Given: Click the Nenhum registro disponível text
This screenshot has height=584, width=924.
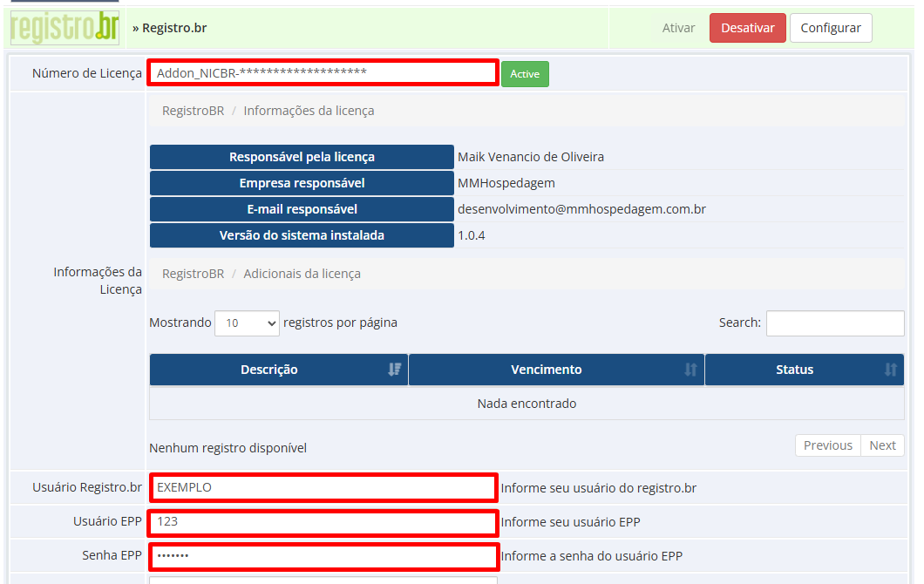Looking at the screenshot, I should (228, 448).
